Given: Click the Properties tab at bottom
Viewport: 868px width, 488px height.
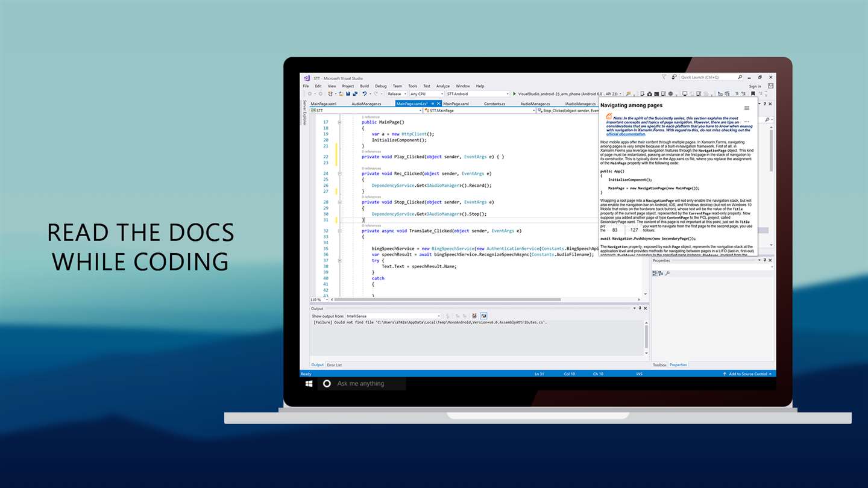Looking at the screenshot, I should [x=678, y=365].
